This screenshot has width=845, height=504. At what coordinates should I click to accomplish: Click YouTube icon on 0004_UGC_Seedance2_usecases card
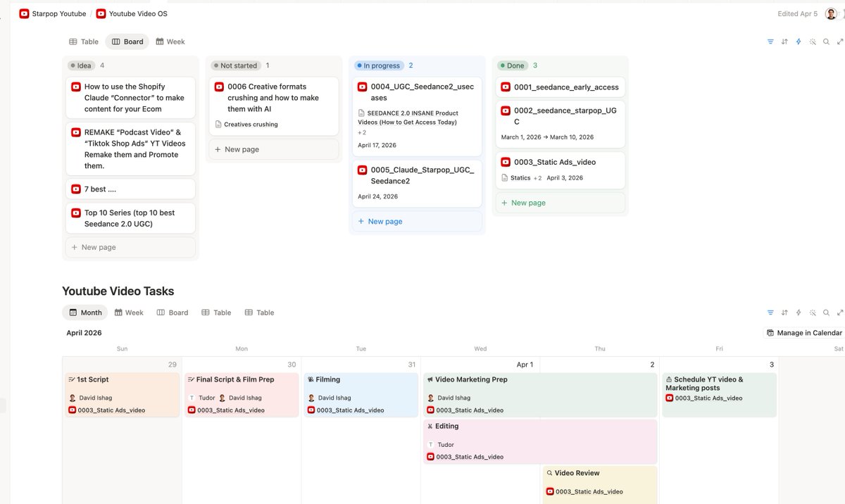point(363,87)
